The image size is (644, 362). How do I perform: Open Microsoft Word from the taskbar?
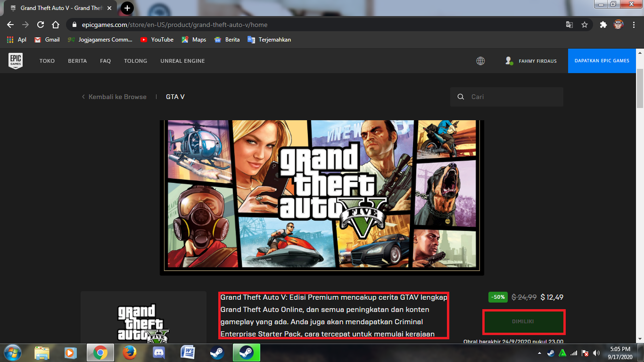[187, 353]
